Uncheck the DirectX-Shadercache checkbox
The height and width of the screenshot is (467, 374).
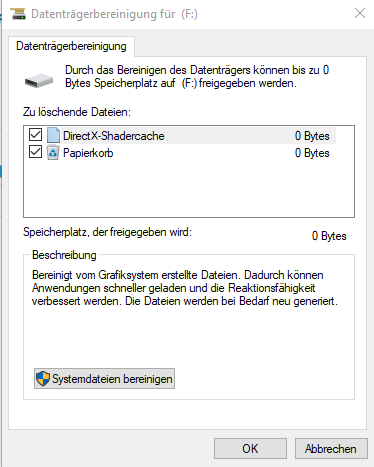tap(35, 135)
